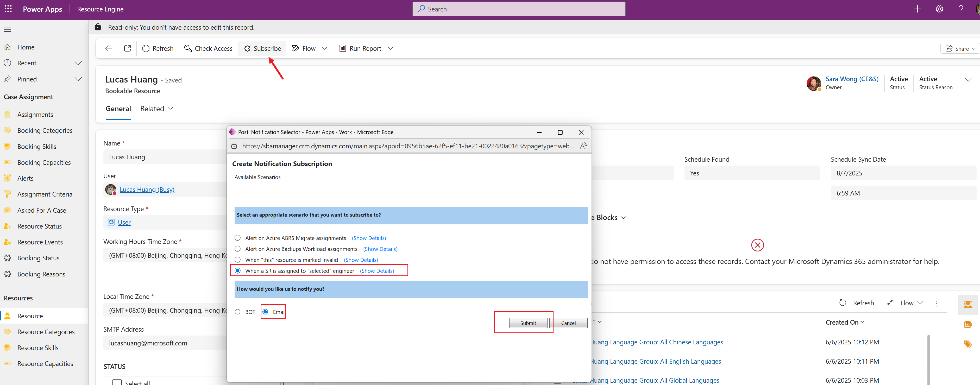
Task: Select When this resource is marked invalid
Action: [238, 260]
